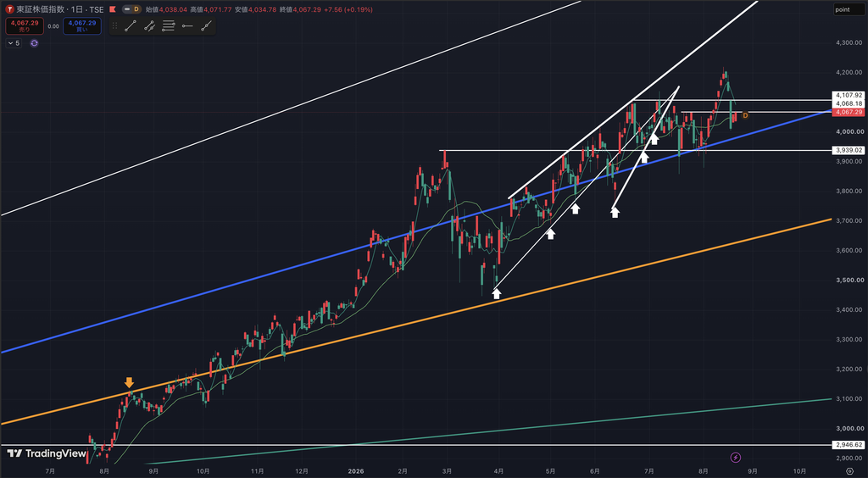This screenshot has height=478, width=868.
Task: Click the 高値 4,071.77 high value
Action: 211,9
